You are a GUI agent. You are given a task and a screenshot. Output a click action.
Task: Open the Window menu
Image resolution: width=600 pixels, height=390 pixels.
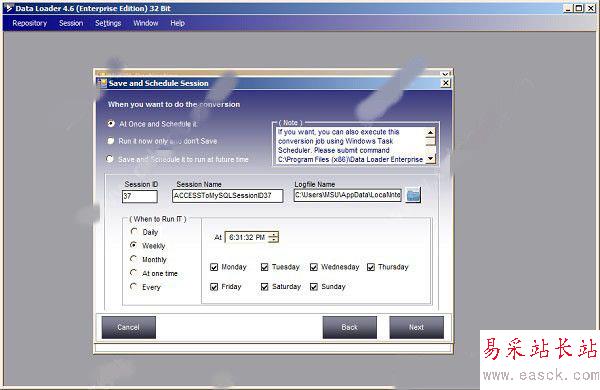coord(145,23)
